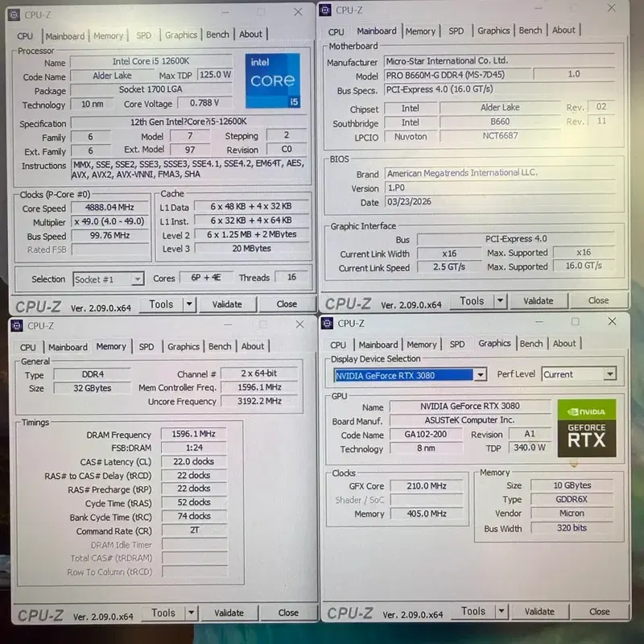Open Graphics tab in Memory window
Image resolution: width=644 pixels, height=644 pixels.
click(x=184, y=347)
